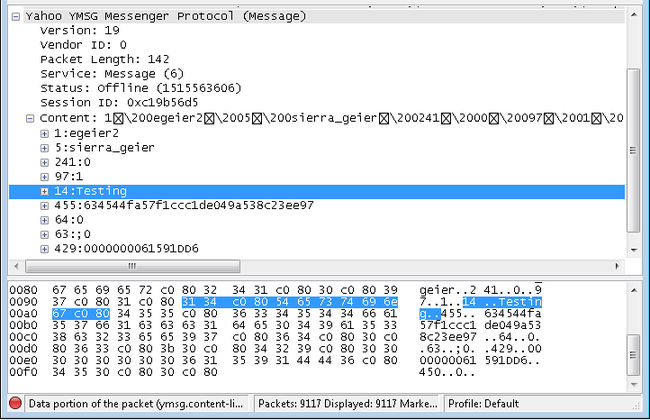This screenshot has width=650, height=420.
Task: Expand the 1:egeier2 entry
Action: click(44, 134)
